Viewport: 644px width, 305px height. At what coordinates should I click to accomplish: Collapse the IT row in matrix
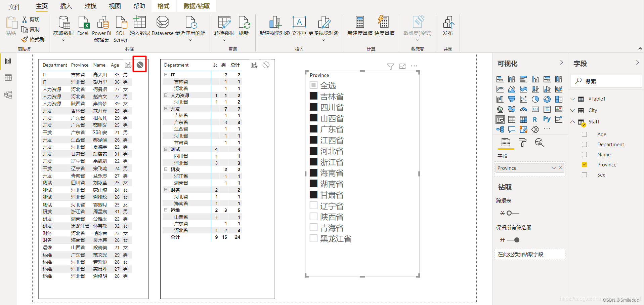[166, 75]
